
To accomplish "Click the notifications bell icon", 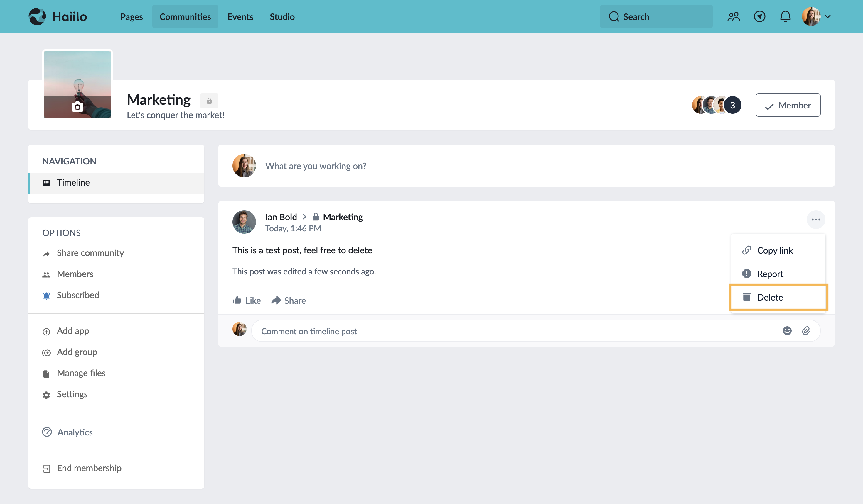I will [x=785, y=16].
